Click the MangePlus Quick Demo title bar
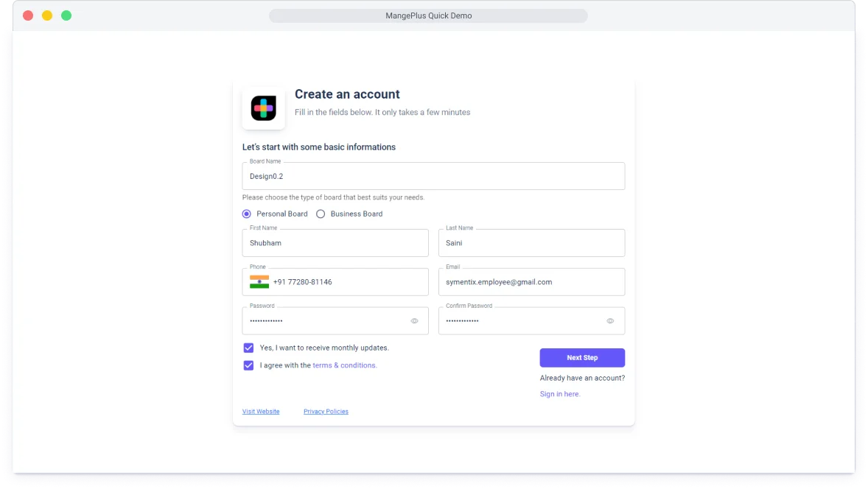 428,15
